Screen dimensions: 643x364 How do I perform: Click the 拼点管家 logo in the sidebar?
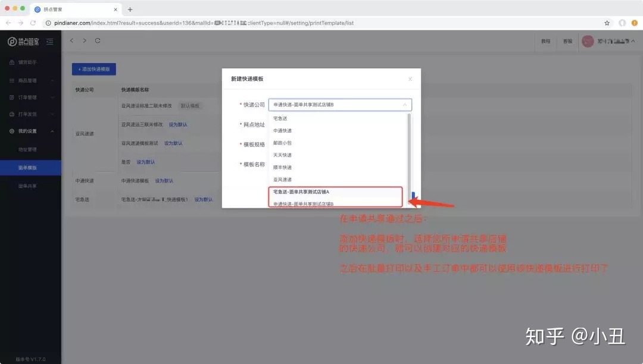pyautogui.click(x=23, y=42)
